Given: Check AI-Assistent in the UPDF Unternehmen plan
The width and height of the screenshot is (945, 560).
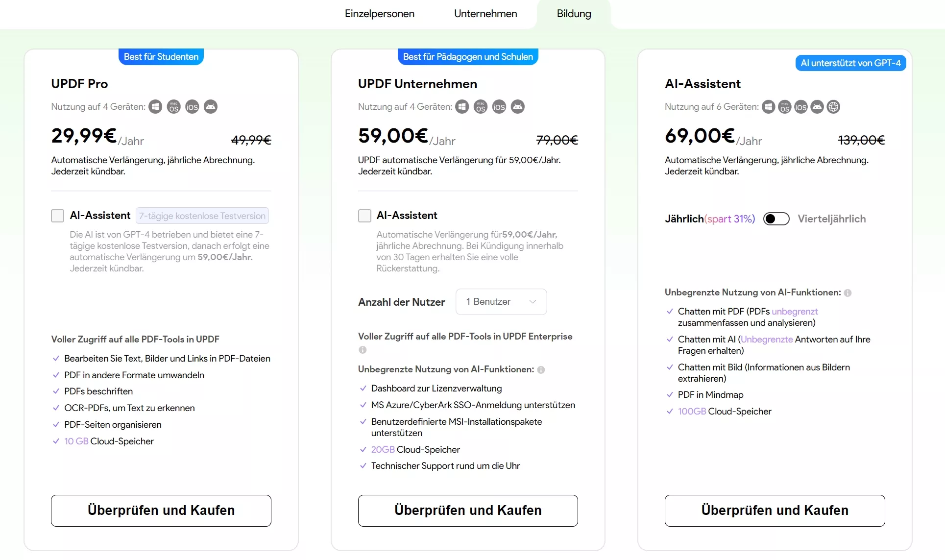Looking at the screenshot, I should click(x=364, y=216).
